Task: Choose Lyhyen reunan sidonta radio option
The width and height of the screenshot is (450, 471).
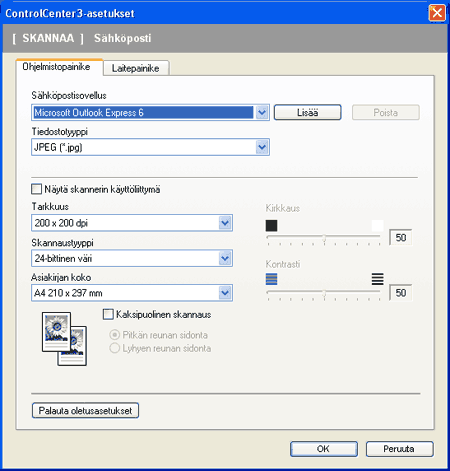Action: pos(114,348)
